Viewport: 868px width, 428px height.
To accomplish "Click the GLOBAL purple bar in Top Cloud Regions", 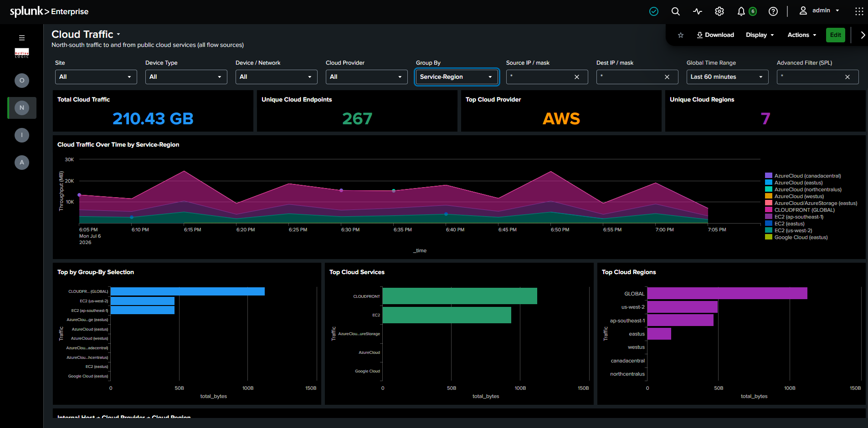I will click(727, 293).
